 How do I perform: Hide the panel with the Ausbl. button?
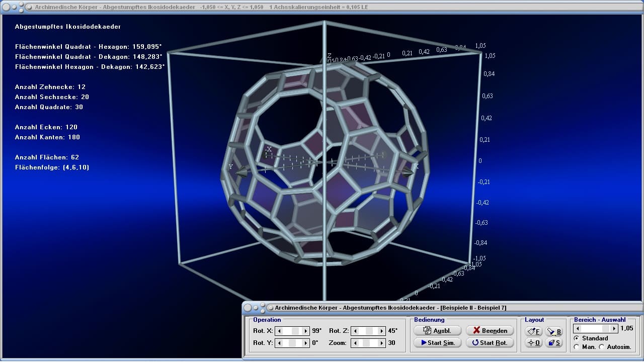pyautogui.click(x=437, y=330)
